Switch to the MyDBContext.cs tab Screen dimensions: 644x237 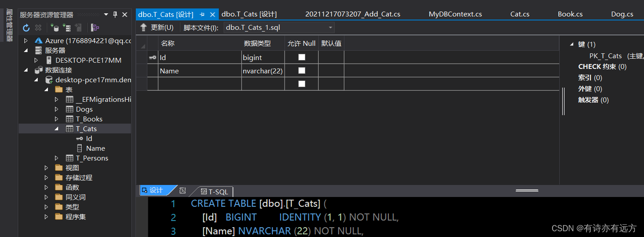click(x=455, y=14)
